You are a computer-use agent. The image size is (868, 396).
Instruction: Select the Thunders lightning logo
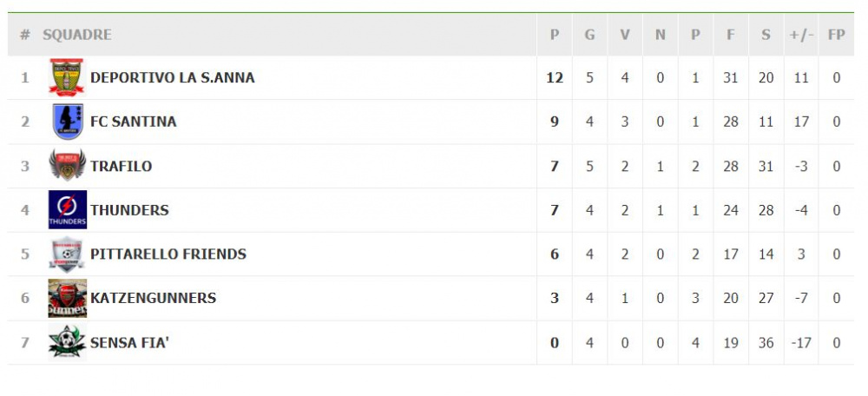coord(67,210)
